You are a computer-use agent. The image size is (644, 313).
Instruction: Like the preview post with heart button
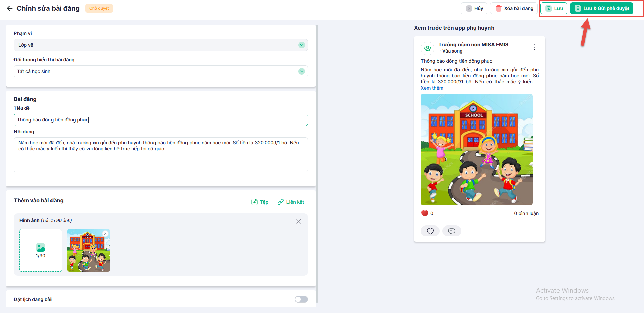pos(430,231)
